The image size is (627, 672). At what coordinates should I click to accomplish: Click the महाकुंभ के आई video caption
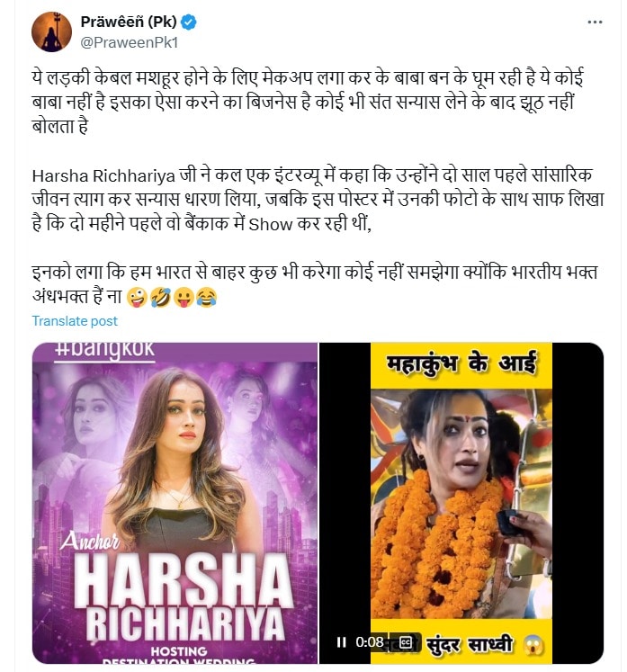tap(461, 363)
